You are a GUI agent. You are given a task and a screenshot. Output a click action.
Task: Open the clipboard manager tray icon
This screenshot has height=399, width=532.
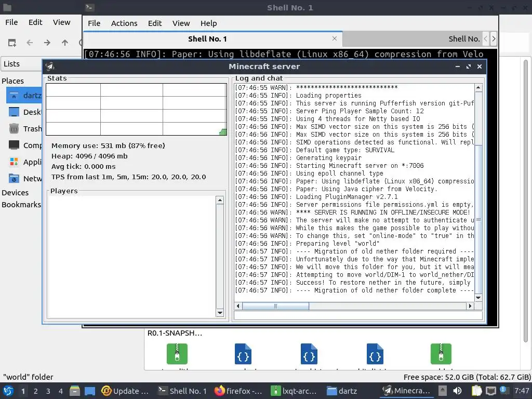point(477,391)
